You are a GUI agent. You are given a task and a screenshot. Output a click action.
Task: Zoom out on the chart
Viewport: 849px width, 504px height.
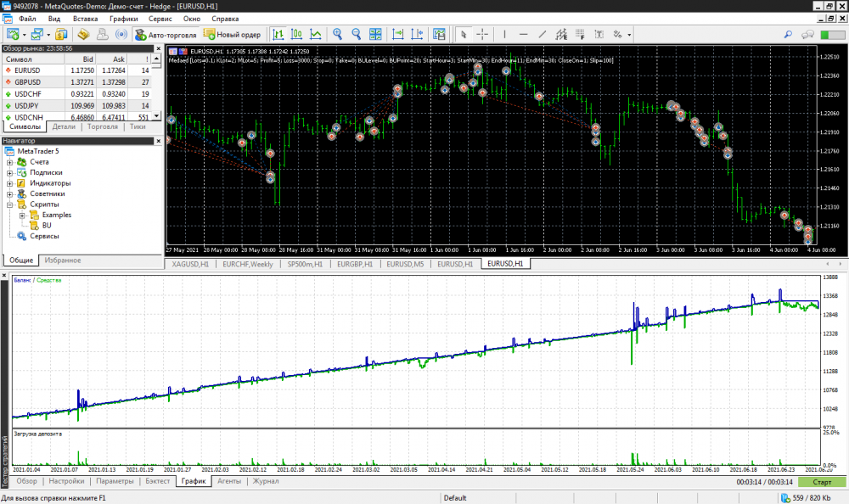click(357, 35)
